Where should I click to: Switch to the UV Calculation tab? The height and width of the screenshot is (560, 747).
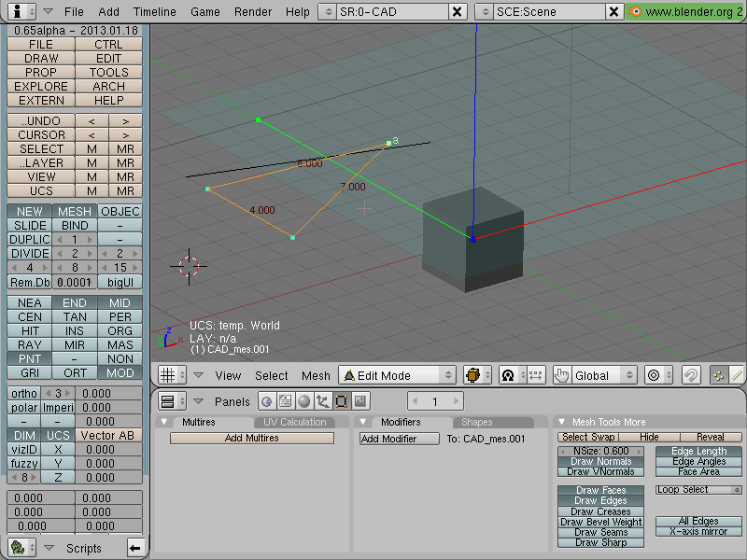[294, 422]
